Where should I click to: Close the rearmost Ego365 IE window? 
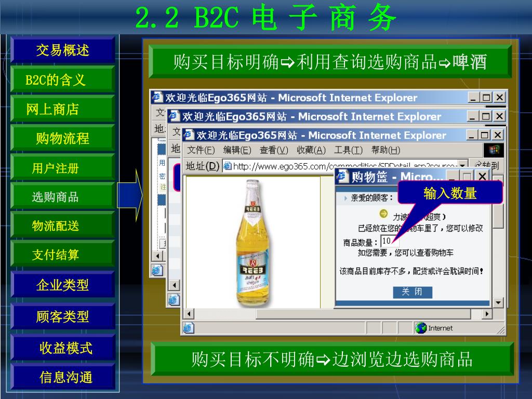click(500, 98)
